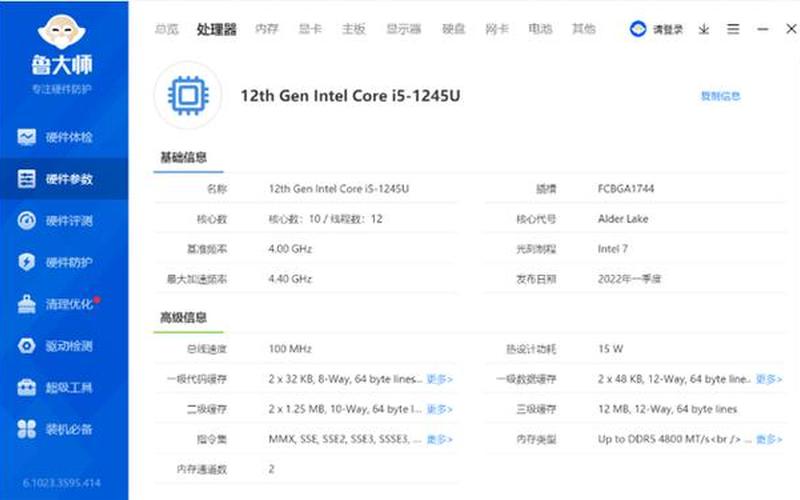This screenshot has width=800, height=500.
Task: Open the hamburger menu icon
Action: [x=733, y=29]
